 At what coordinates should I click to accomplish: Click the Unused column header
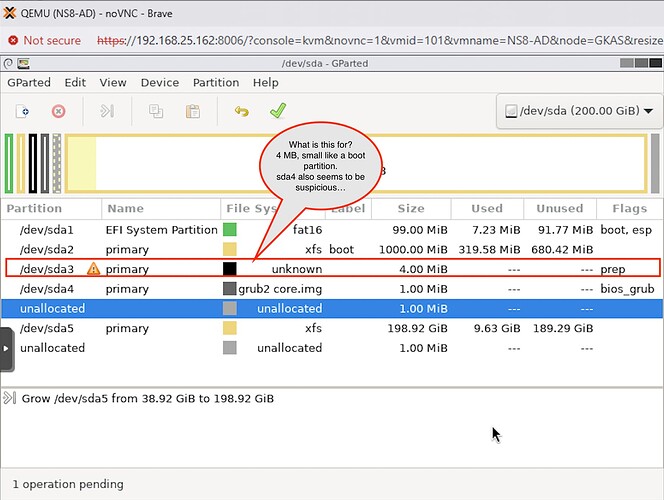click(x=559, y=208)
